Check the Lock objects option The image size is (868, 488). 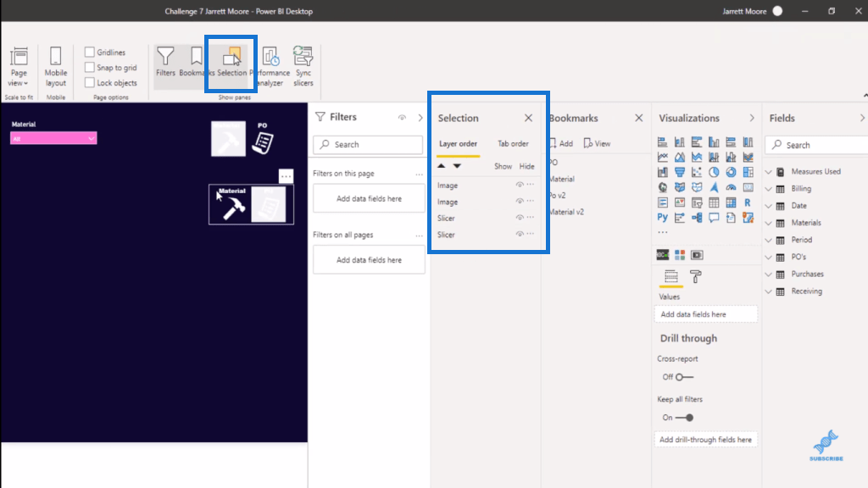point(90,82)
